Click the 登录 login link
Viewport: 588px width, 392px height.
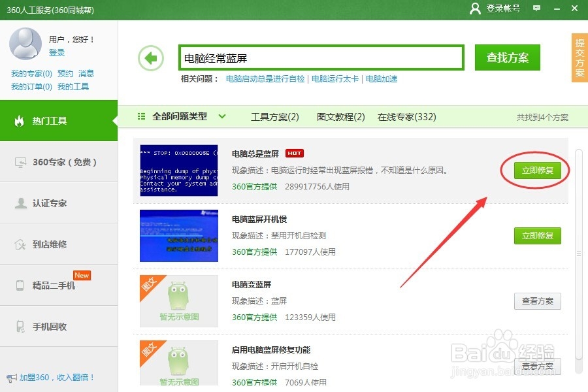pyautogui.click(x=57, y=54)
